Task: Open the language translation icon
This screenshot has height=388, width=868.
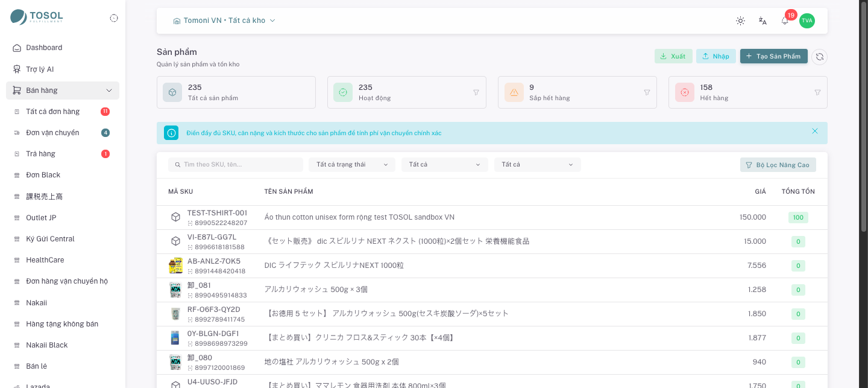Action: tap(763, 21)
